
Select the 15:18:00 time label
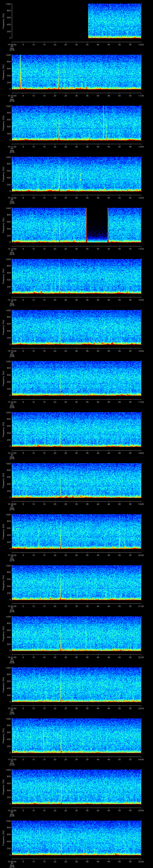(x=12, y=504)
